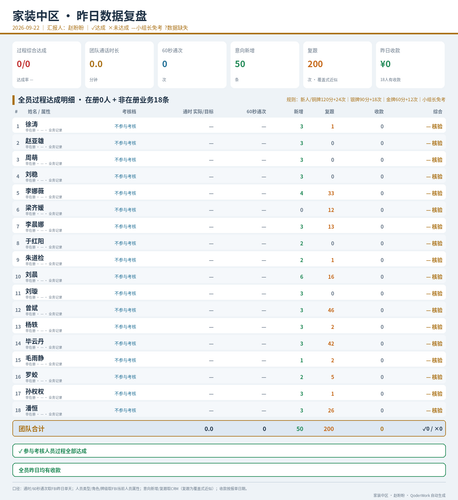The image size is (458, 500).
Task: Click 复跟 value 42 in 毕云丹's row
Action: (331, 344)
